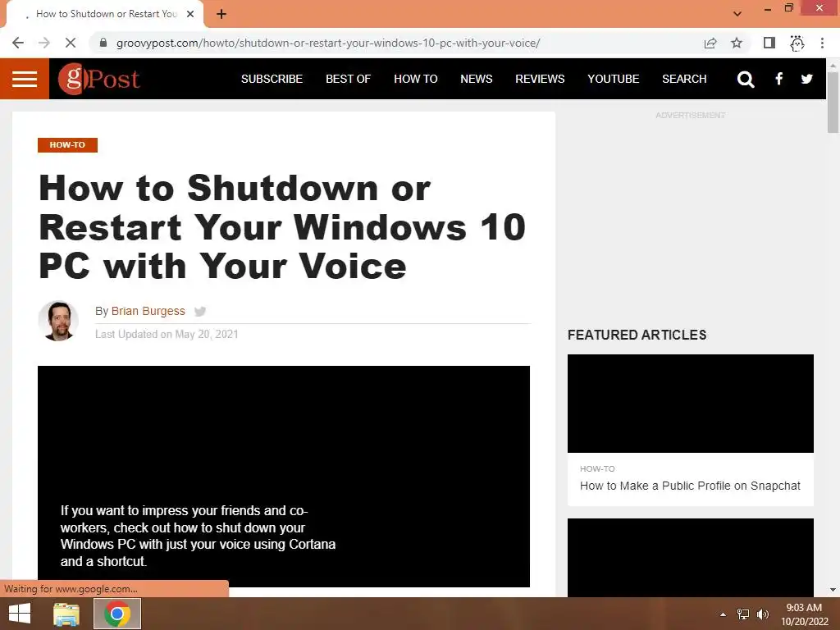Open author link Brian Burgess

[148, 311]
